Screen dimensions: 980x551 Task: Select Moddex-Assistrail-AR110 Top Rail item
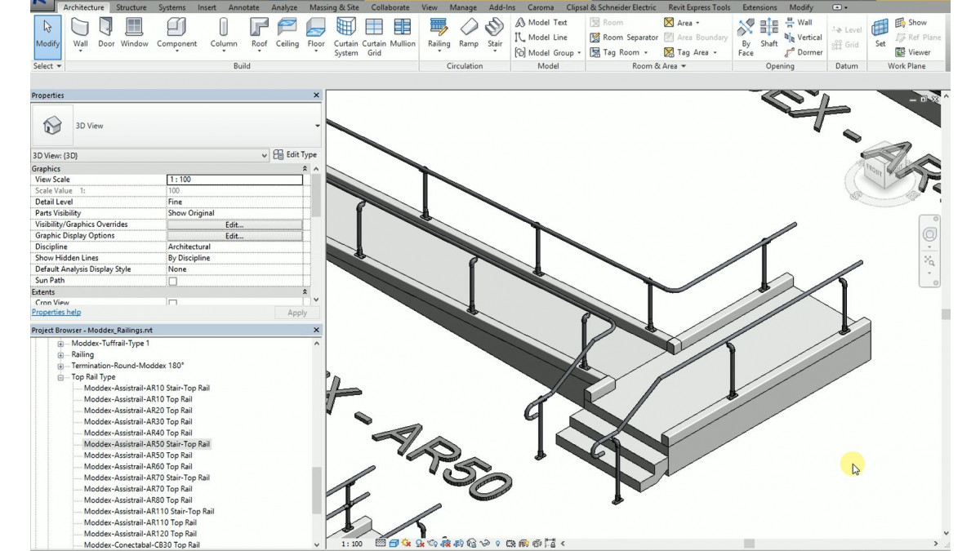[x=140, y=522]
